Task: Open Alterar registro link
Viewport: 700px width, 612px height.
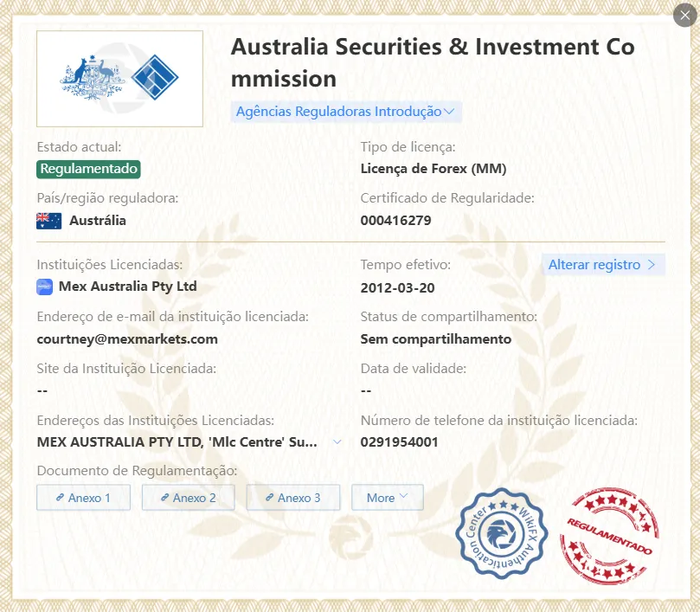Action: coord(603,265)
